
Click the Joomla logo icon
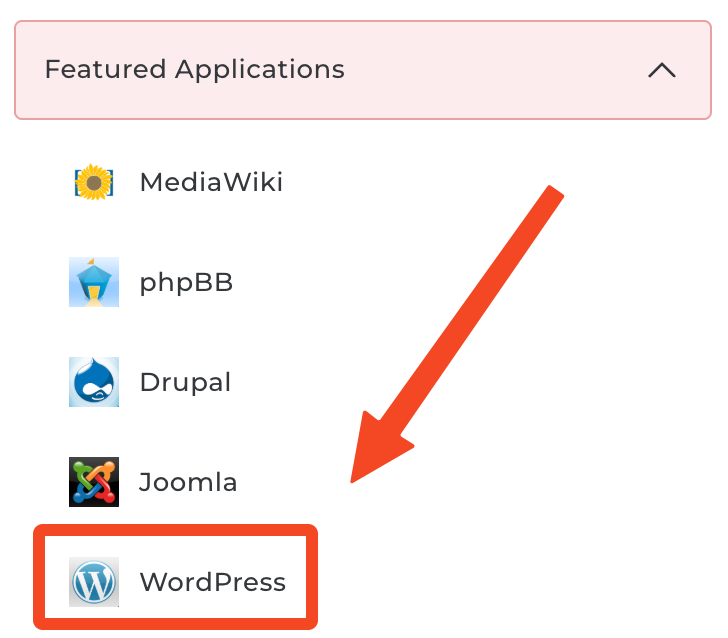[94, 482]
